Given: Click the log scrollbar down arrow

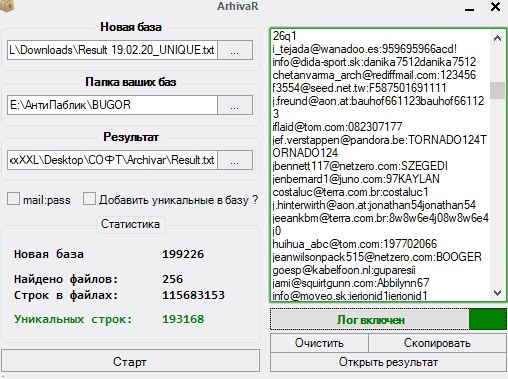Looking at the screenshot, I should click(x=497, y=293).
